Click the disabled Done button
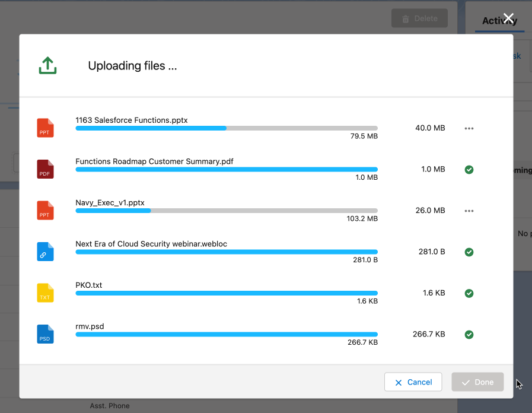 coord(477,382)
